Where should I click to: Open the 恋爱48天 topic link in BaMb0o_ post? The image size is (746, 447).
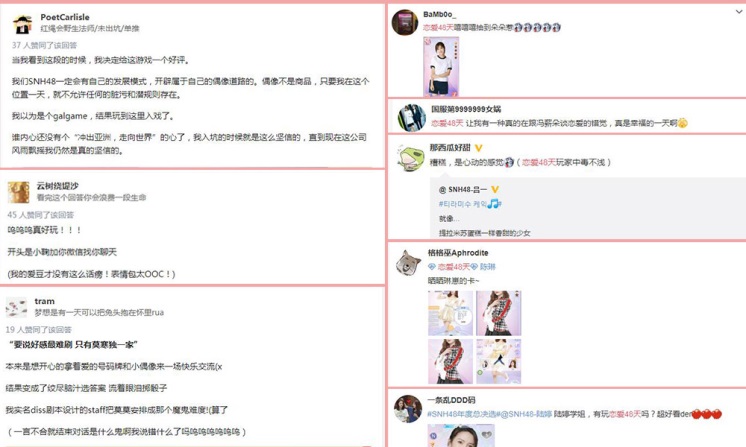(438, 28)
